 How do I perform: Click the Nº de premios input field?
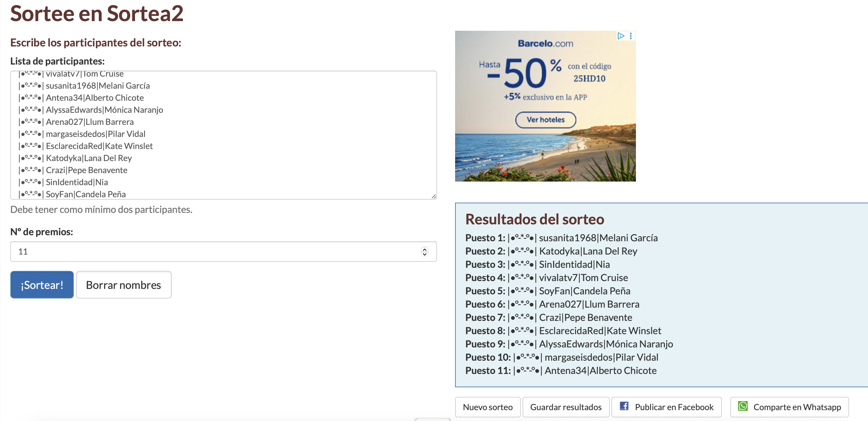coord(216,252)
